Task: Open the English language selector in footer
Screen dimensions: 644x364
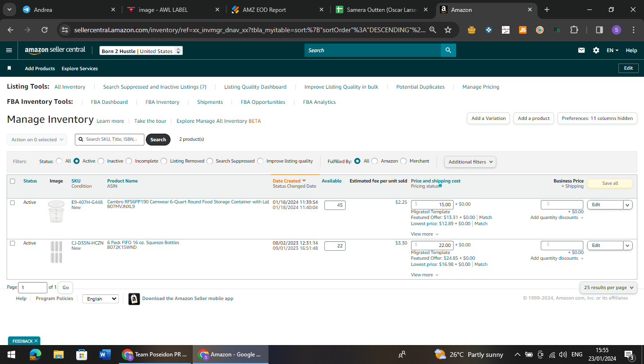Action: coord(100,299)
